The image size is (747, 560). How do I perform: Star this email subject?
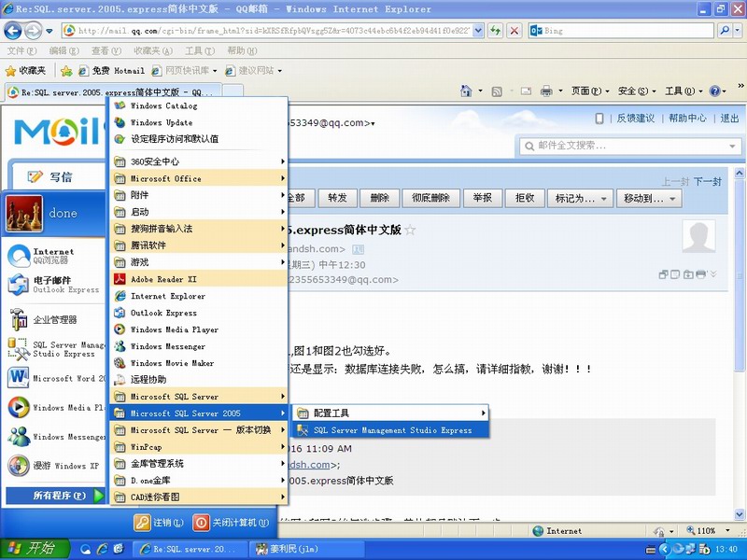coord(410,230)
